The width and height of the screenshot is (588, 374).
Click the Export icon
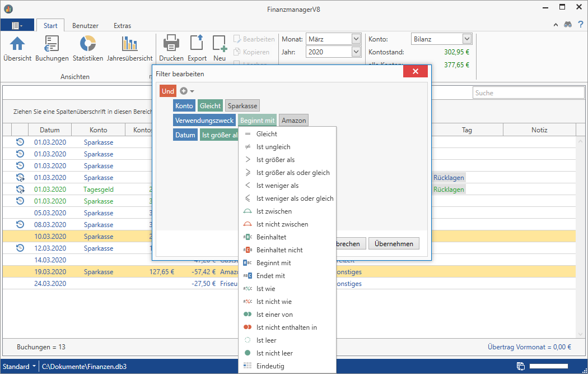(197, 43)
